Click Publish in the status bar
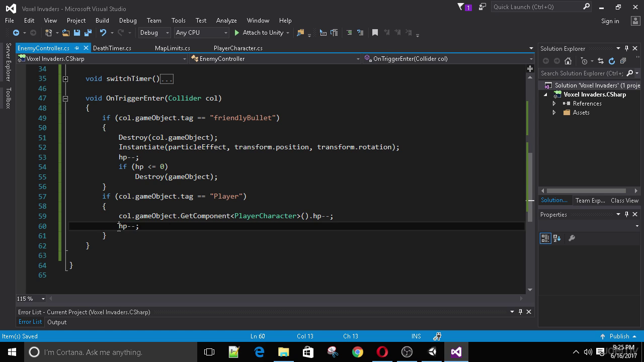This screenshot has width=644, height=362. (x=619, y=336)
